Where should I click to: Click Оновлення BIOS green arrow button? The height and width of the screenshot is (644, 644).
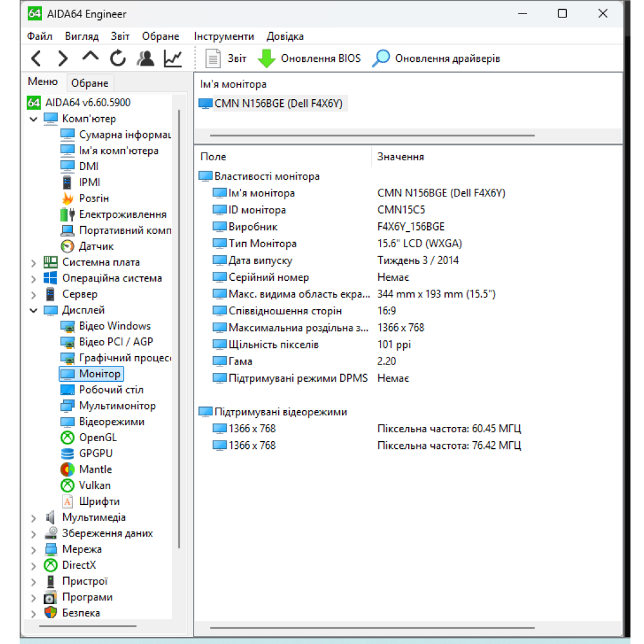click(x=309, y=59)
